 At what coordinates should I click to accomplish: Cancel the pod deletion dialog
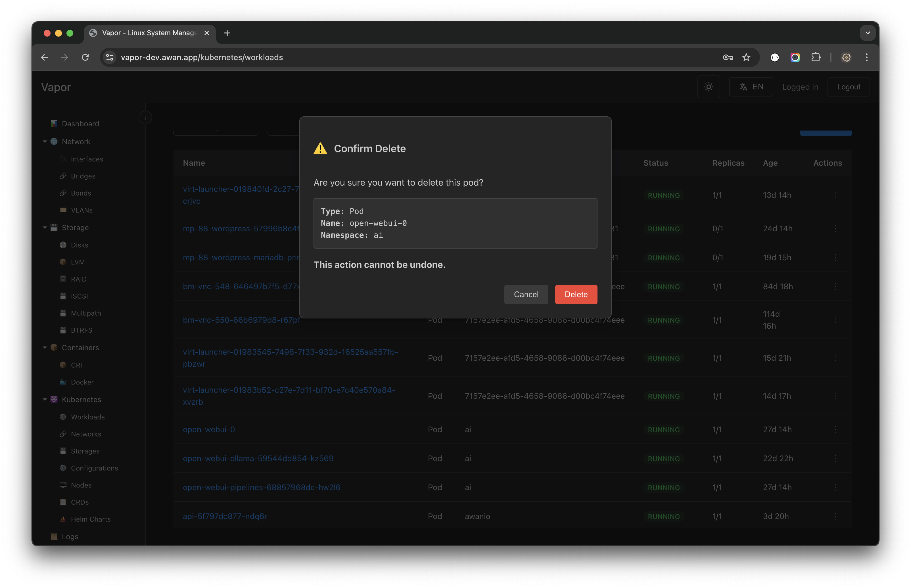click(526, 294)
